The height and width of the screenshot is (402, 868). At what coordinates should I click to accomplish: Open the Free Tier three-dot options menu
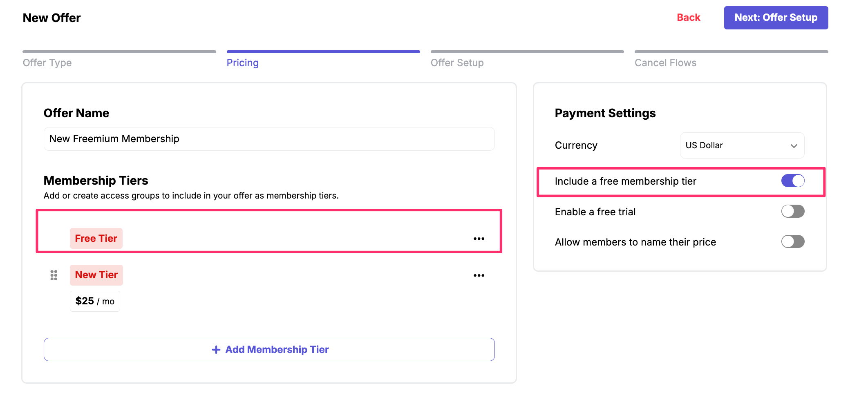tap(479, 239)
